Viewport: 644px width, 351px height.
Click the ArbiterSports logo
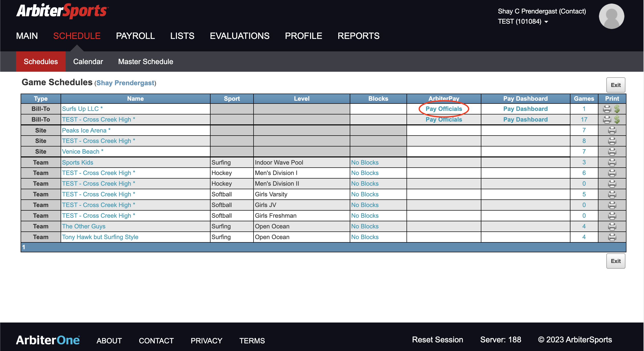pyautogui.click(x=62, y=11)
